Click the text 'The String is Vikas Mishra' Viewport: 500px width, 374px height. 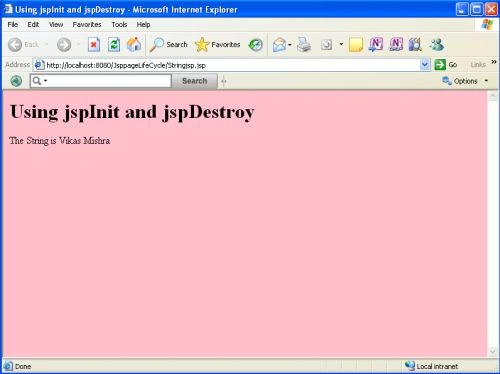coord(60,141)
